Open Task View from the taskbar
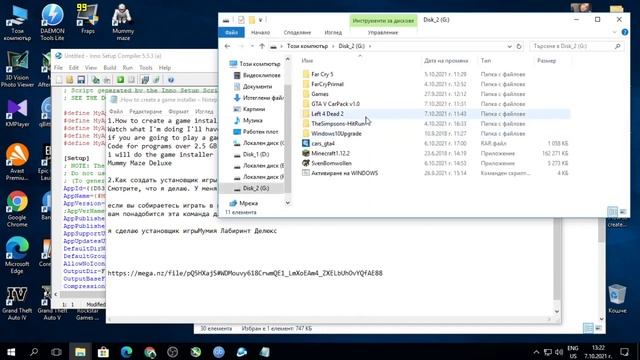 56,352
